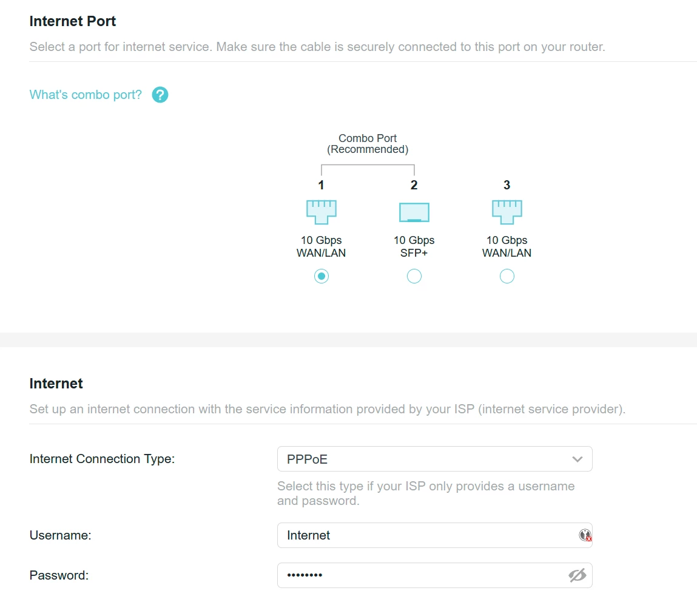Viewport: 697px width, 616px height.
Task: Click into the Password input field
Action: (x=419, y=575)
